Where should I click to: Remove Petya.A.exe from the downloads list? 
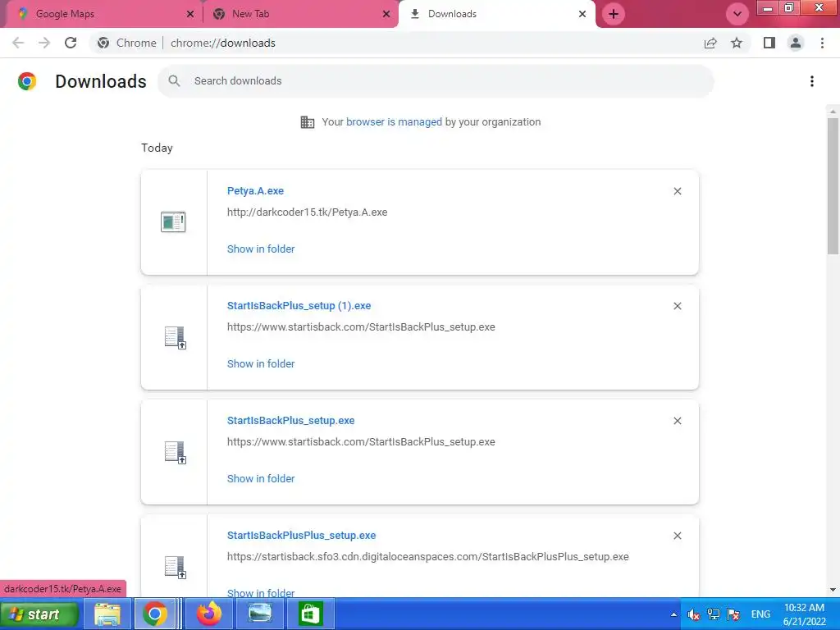tap(678, 191)
